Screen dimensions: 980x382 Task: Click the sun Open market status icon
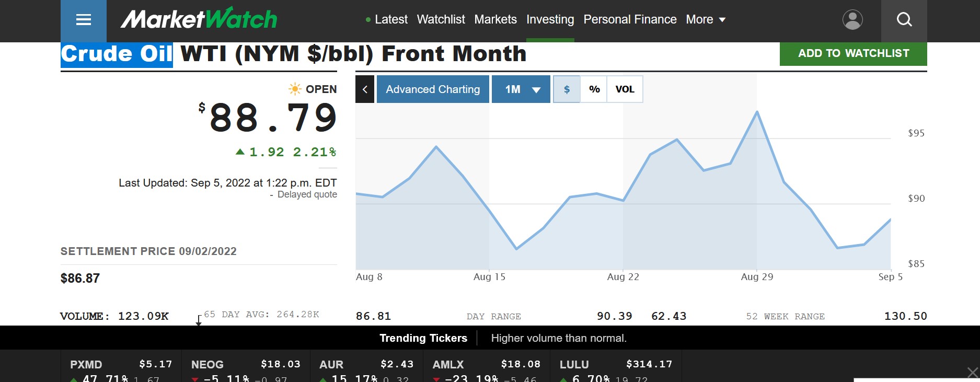click(x=295, y=89)
